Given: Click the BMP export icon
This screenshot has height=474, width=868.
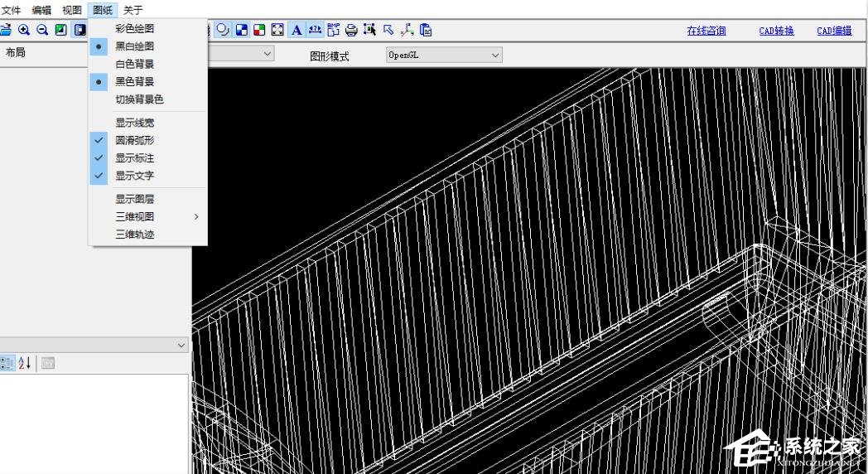Looking at the screenshot, I should (x=333, y=30).
